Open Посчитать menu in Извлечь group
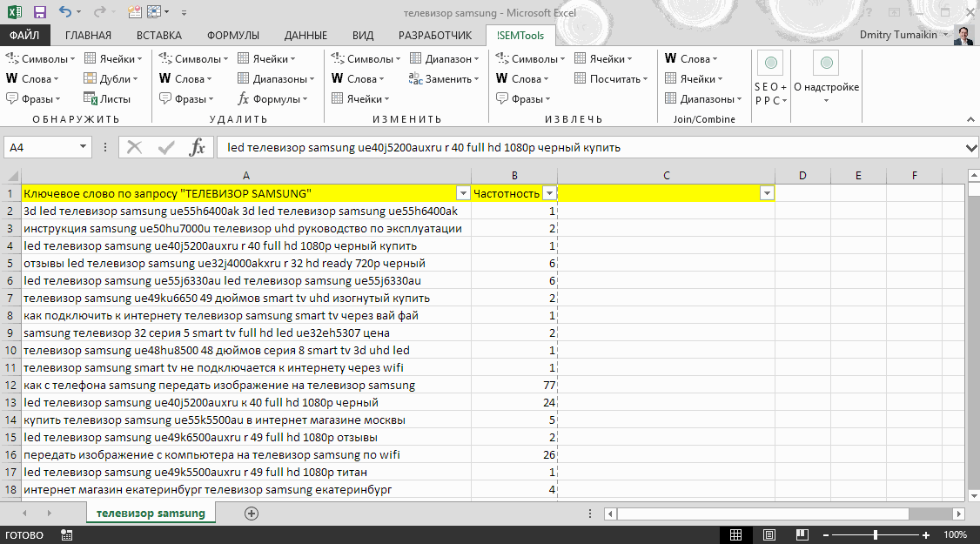 [x=611, y=79]
